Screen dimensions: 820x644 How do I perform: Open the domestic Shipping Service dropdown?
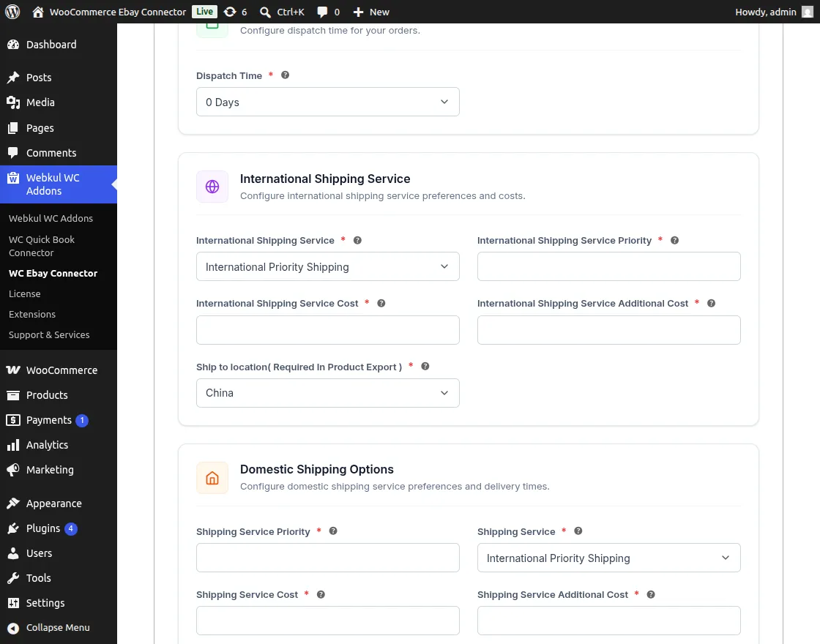(608, 558)
